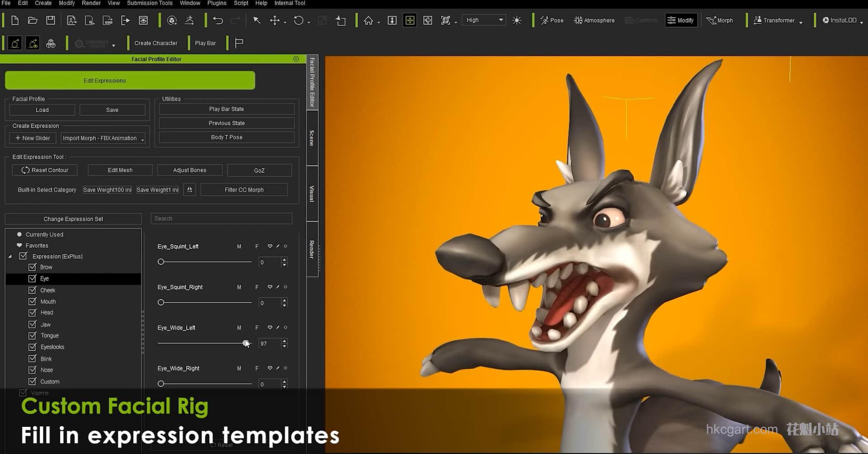Image resolution: width=868 pixels, height=454 pixels.
Task: Click the sun light toggle icon
Action: (x=517, y=20)
